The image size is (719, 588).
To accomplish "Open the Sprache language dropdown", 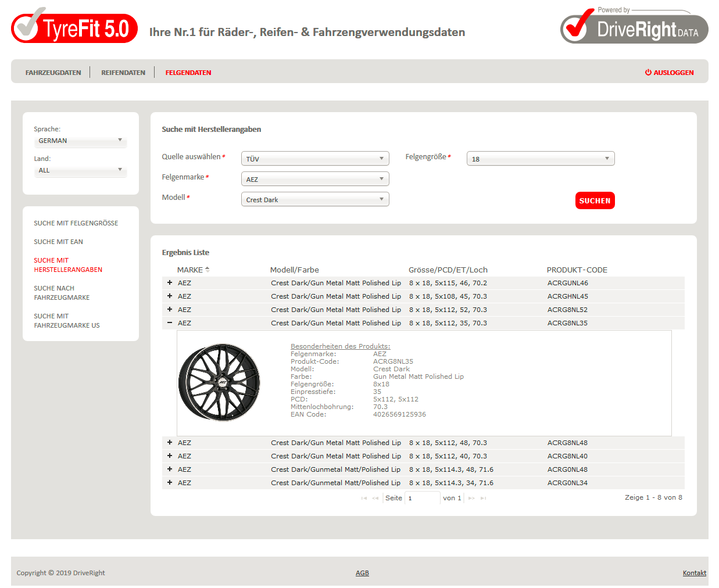I will click(x=80, y=141).
